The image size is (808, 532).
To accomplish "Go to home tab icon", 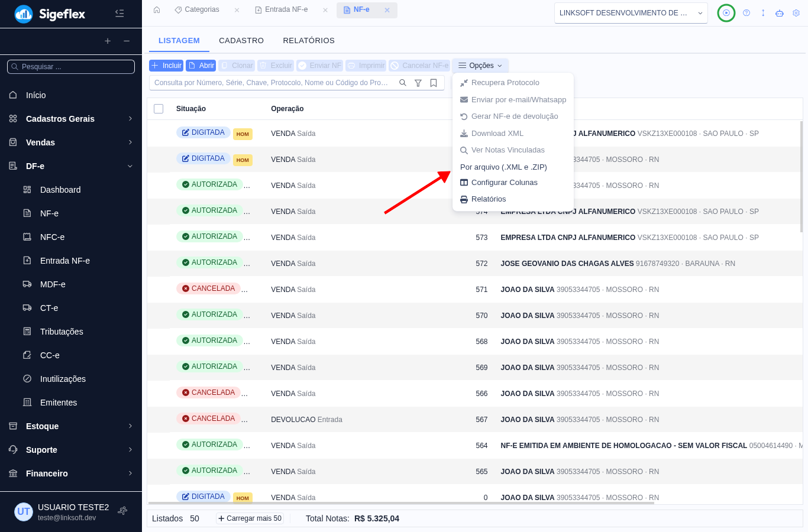I will (157, 10).
